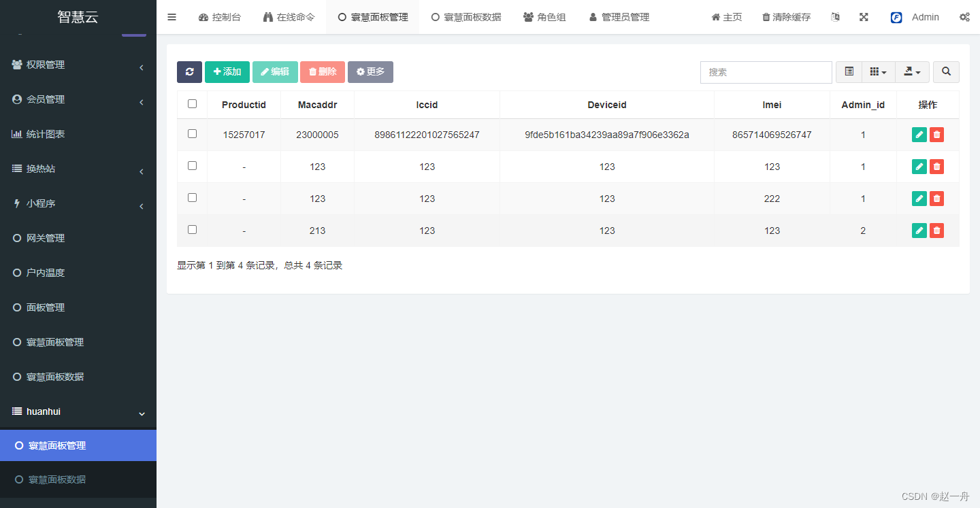This screenshot has width=980, height=508.
Task: Tick the select-all checkbox in table header
Action: 192,104
